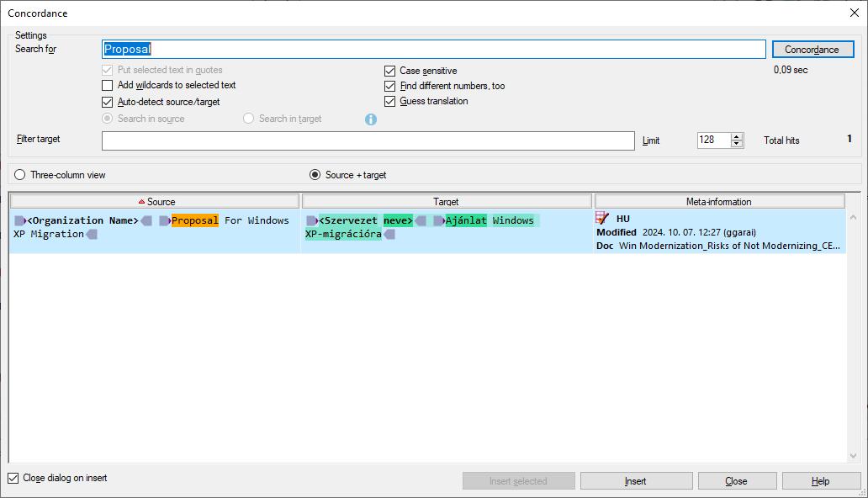Click the Insert button
The image size is (868, 498).
636,480
